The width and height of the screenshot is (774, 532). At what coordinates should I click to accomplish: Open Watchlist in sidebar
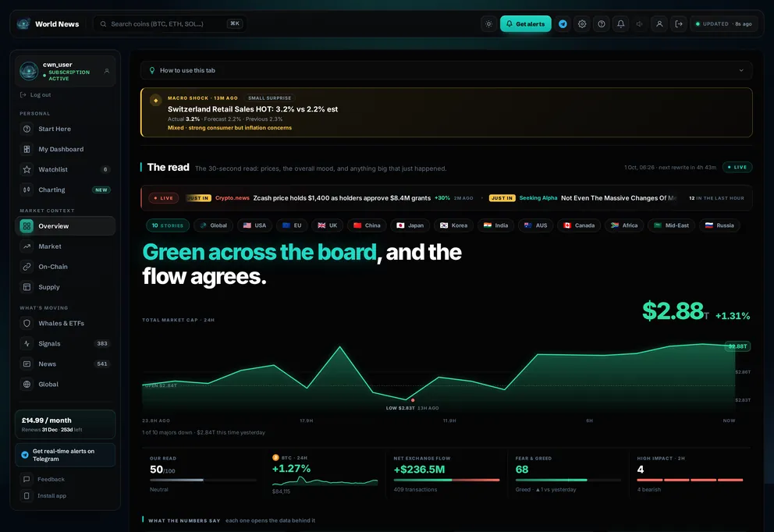(x=66, y=169)
